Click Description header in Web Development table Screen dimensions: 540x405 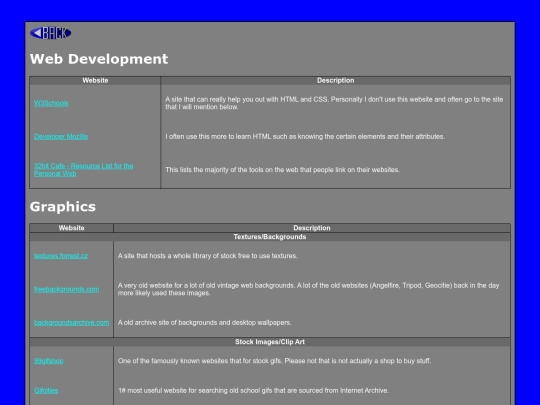coord(335,81)
